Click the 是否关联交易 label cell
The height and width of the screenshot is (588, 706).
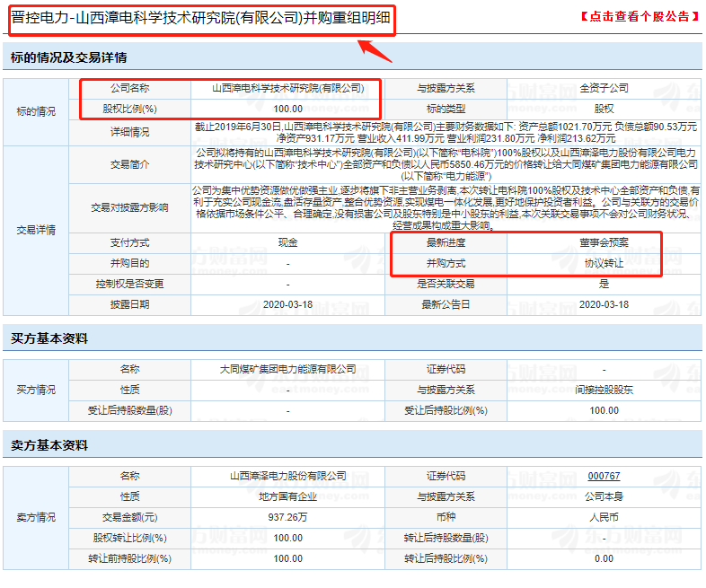446,285
